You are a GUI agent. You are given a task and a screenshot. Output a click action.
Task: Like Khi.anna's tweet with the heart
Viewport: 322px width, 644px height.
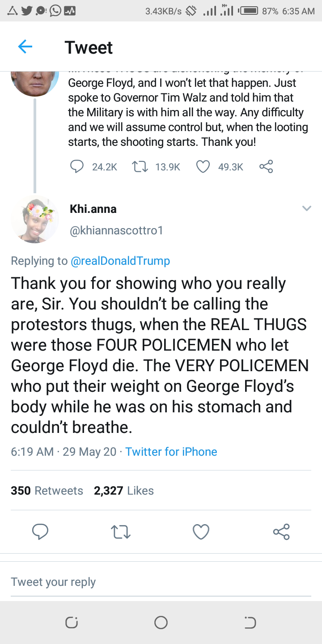(x=201, y=532)
